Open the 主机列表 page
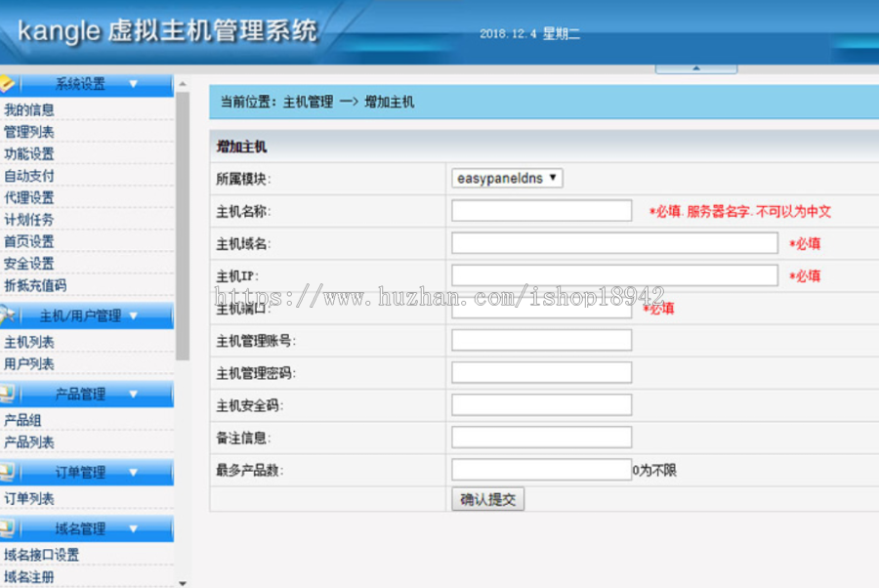Image resolution: width=879 pixels, height=588 pixels. [x=27, y=341]
